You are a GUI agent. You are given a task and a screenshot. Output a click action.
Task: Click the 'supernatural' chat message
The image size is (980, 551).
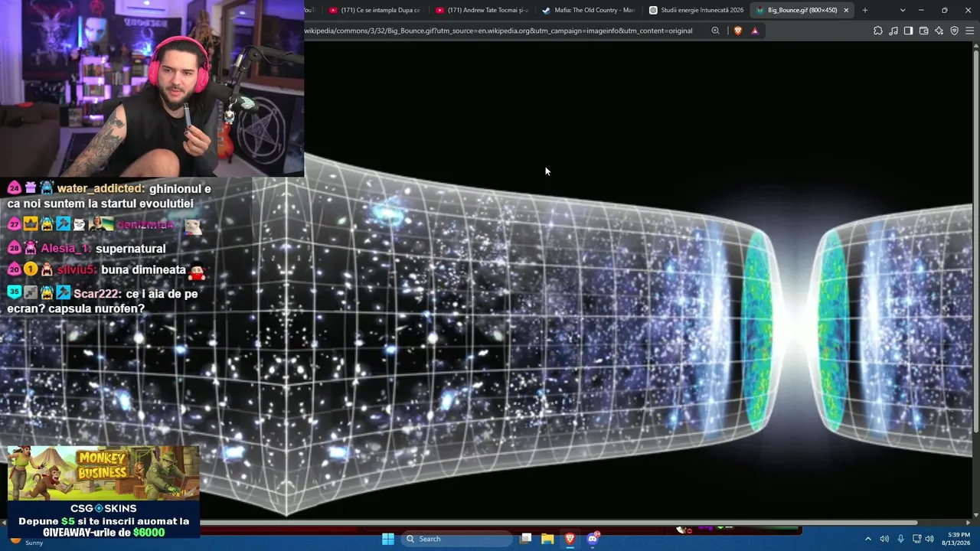click(x=131, y=249)
